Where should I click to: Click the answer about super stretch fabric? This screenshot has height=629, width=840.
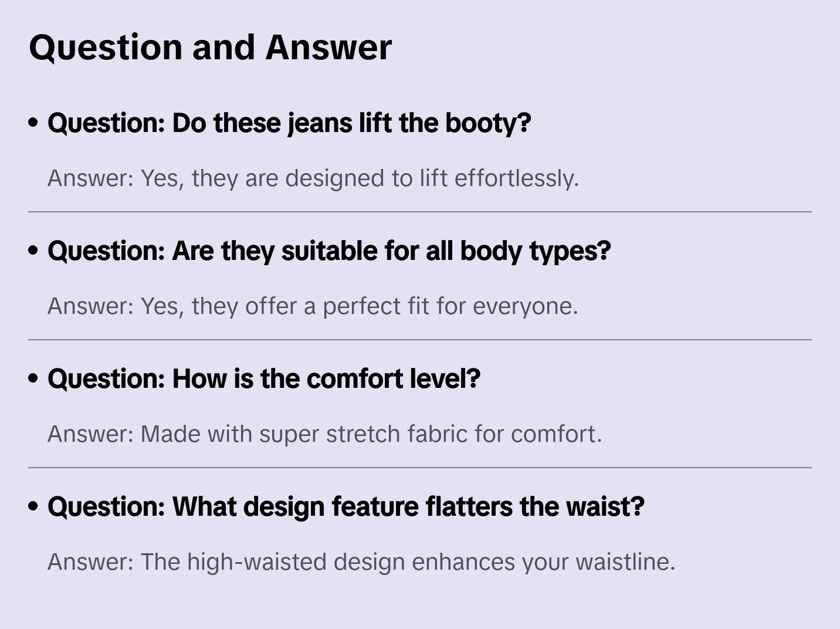point(324,434)
